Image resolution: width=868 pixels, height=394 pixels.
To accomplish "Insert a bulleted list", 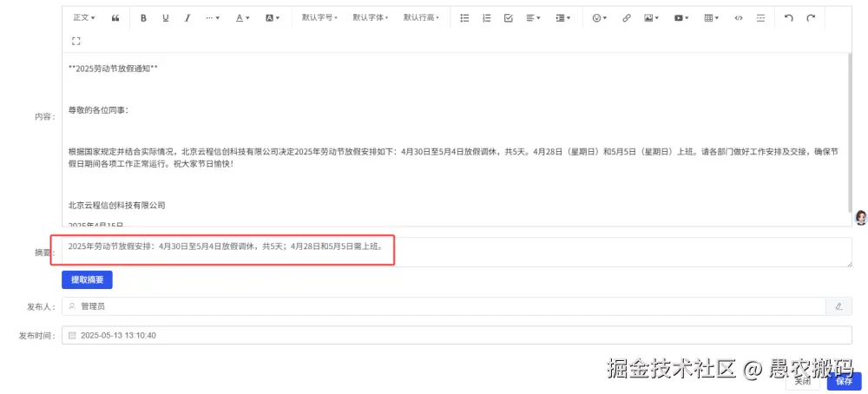I will (x=465, y=17).
